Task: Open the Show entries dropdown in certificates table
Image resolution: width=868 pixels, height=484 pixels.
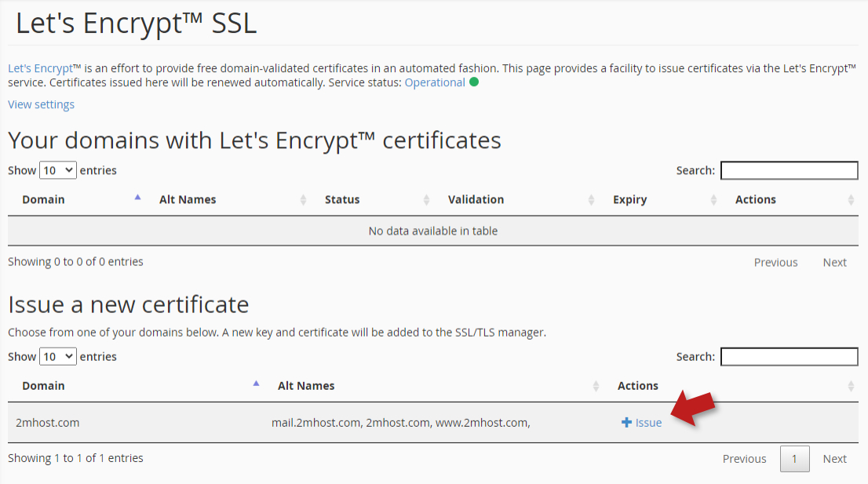Action: click(x=58, y=170)
